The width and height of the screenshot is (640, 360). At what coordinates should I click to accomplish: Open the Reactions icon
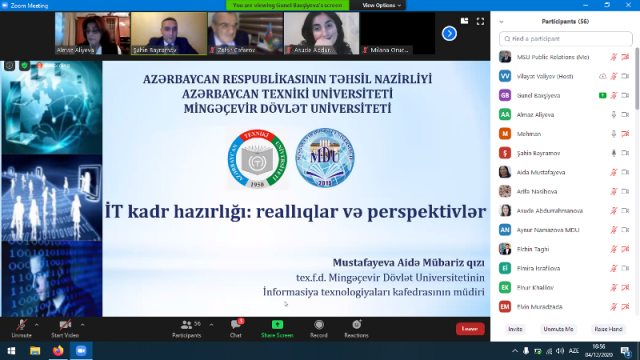click(356, 324)
